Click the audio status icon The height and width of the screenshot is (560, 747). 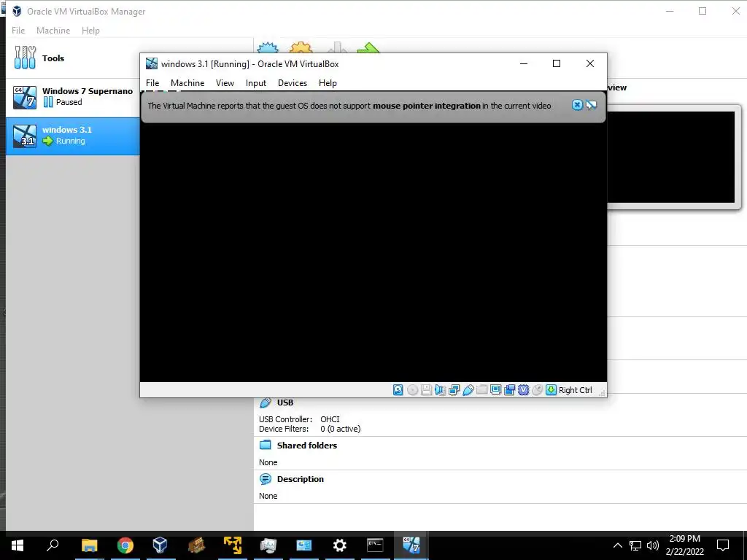click(440, 390)
